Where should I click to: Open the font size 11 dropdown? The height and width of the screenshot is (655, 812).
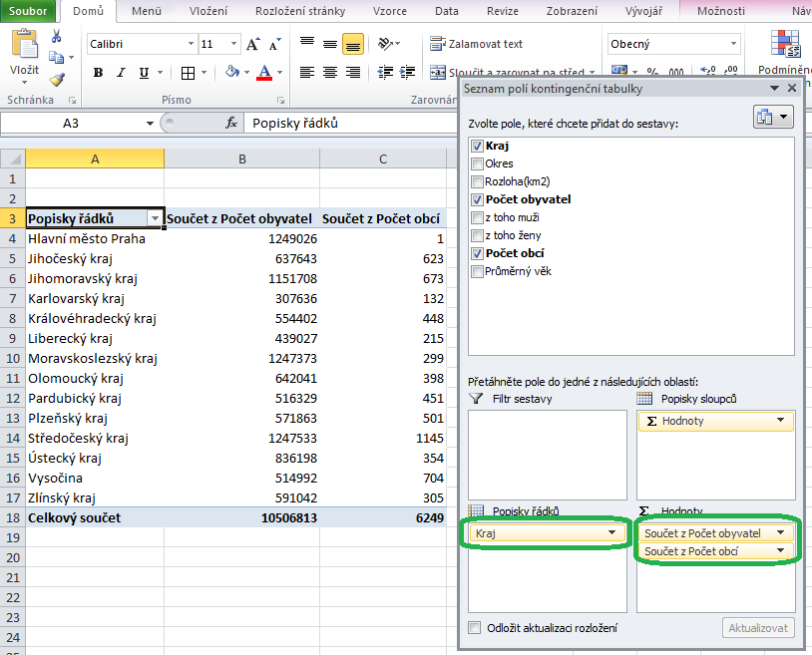click(234, 44)
